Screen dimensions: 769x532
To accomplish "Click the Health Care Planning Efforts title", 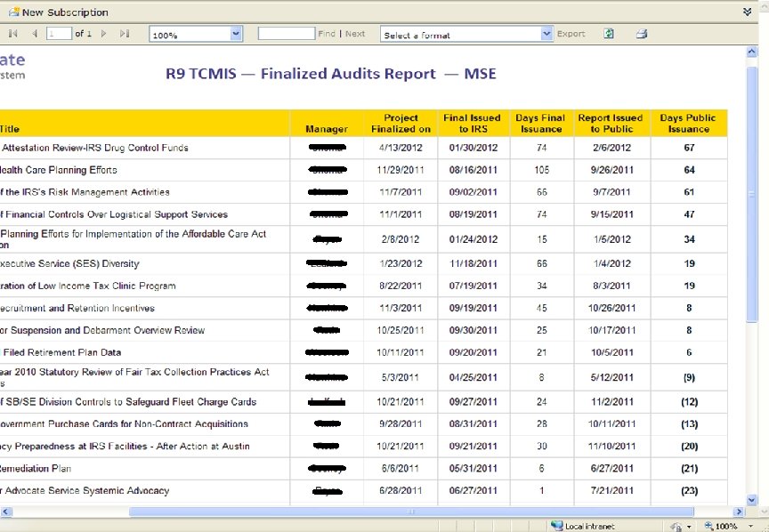I will (x=59, y=170).
